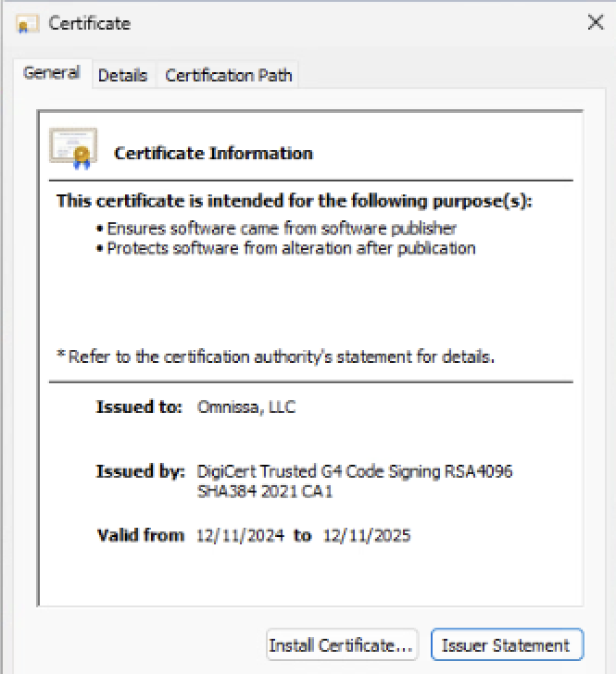Click the 'Valid from' label

pyautogui.click(x=140, y=535)
